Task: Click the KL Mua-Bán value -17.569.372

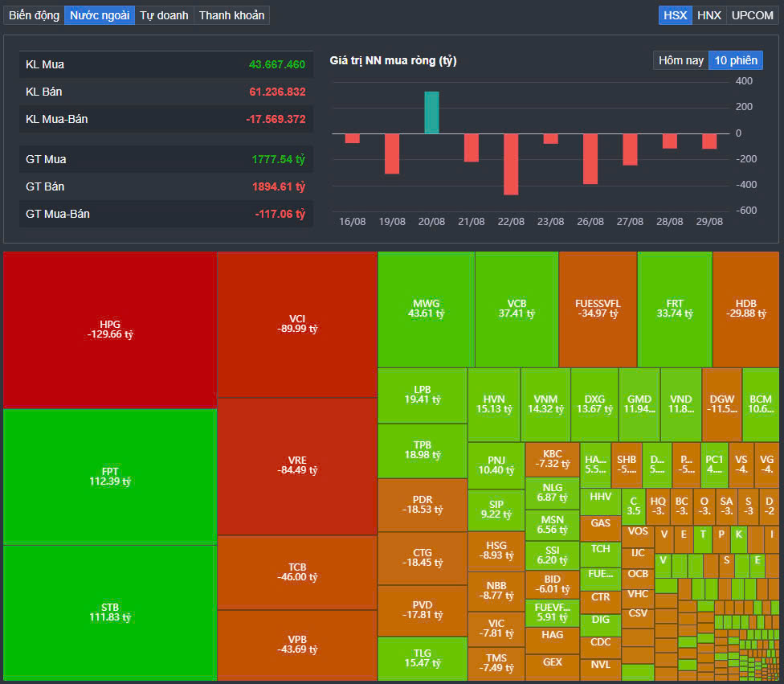Action: coord(276,119)
